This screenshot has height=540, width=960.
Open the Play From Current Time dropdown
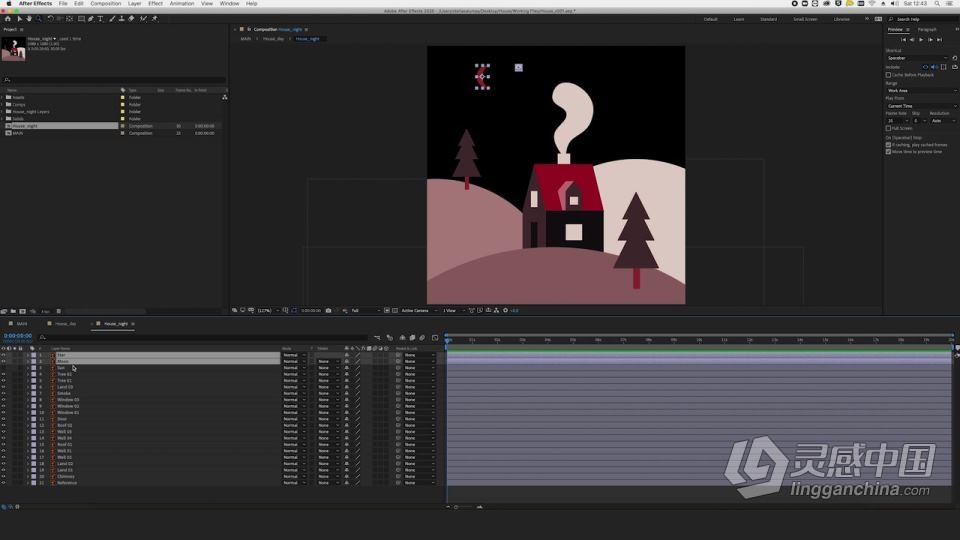tap(921, 106)
